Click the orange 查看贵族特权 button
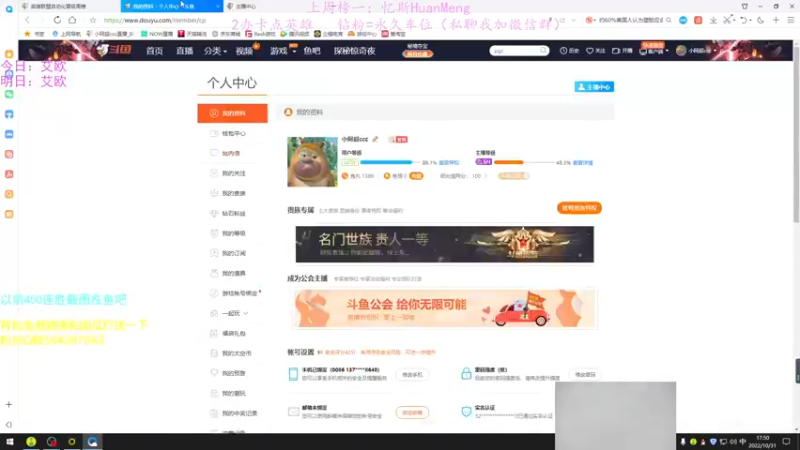The width and height of the screenshot is (800, 450). [579, 208]
